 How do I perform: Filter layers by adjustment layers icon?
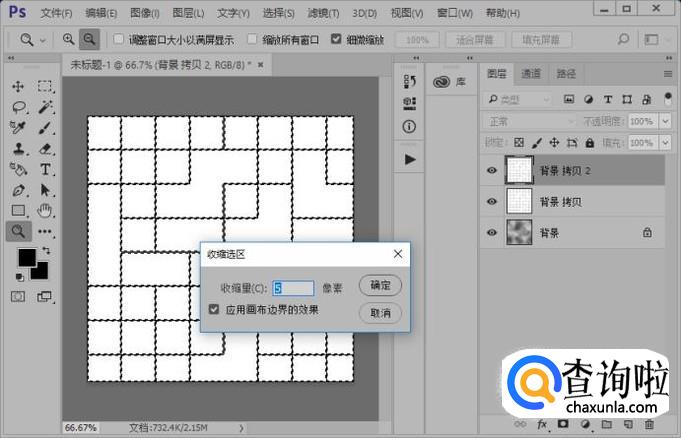coord(588,100)
